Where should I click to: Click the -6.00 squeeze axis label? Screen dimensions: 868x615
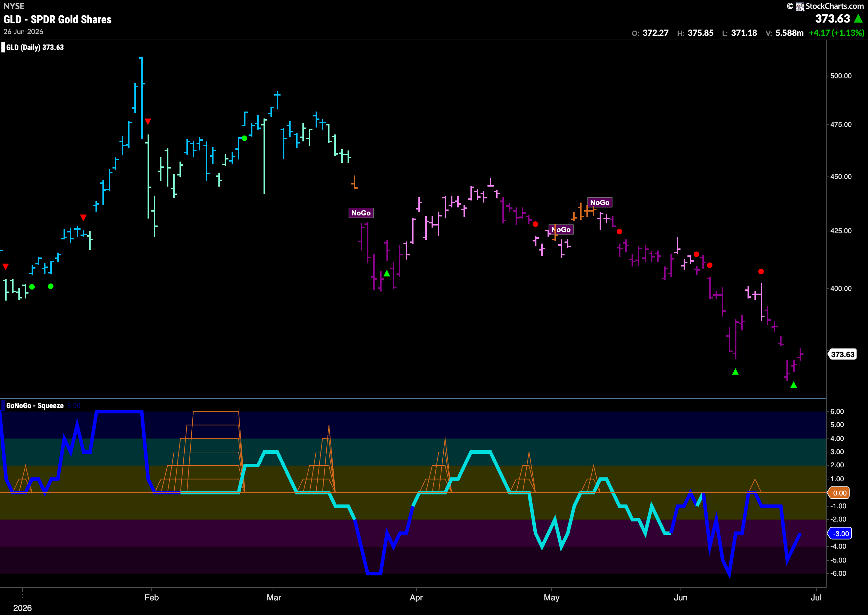point(838,573)
